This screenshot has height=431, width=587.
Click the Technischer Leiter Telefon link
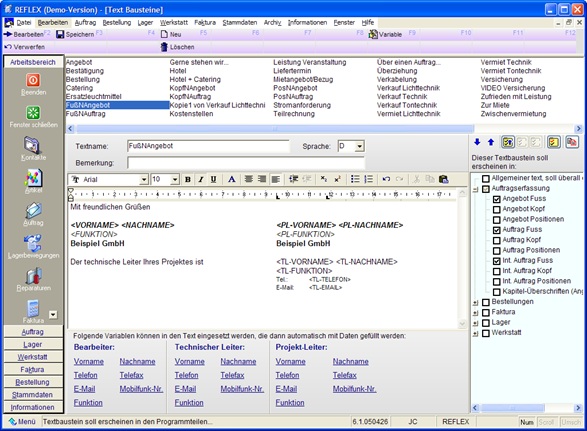[x=186, y=375]
